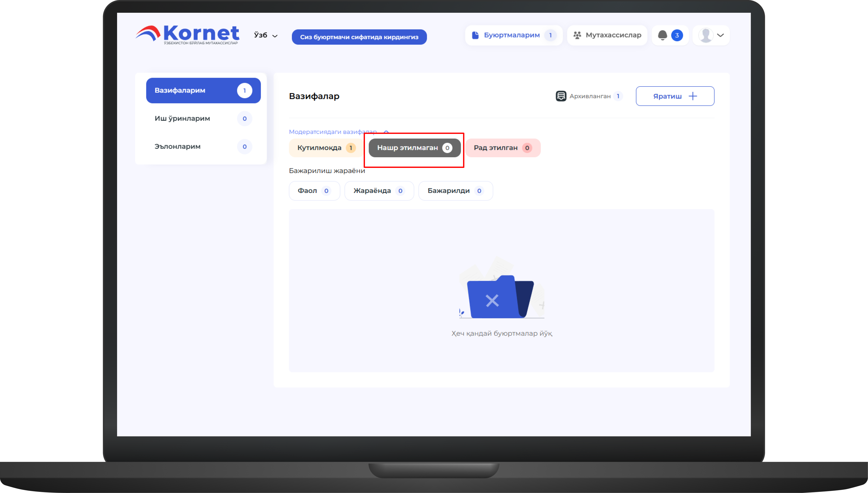Collapse Модератсиядаги вазифалар section

[x=386, y=132]
